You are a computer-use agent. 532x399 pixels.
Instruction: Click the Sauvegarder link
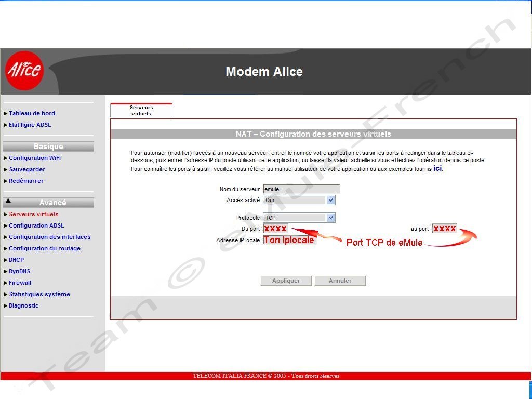pos(27,170)
